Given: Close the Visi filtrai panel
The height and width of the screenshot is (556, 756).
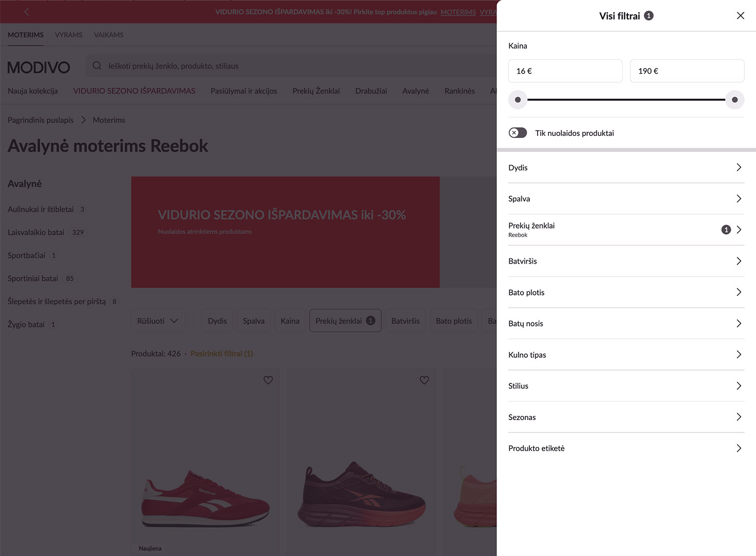Looking at the screenshot, I should [x=740, y=15].
